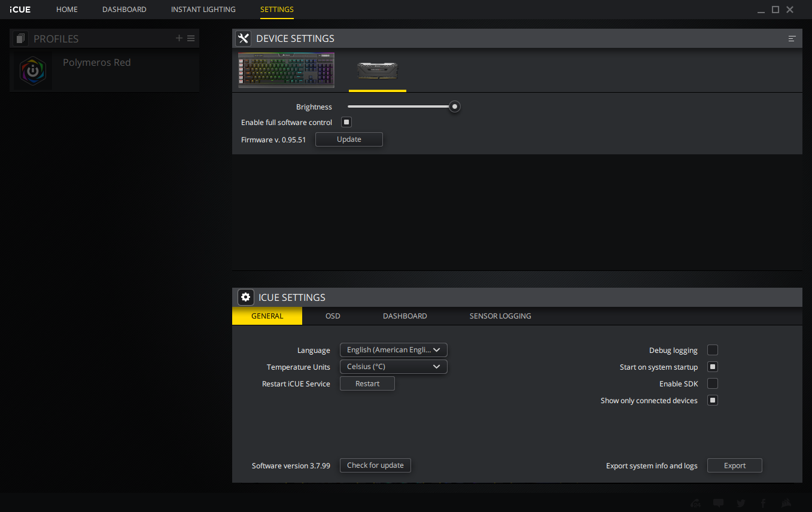Image resolution: width=812 pixels, height=512 pixels.
Task: Add a new profile with the plus icon
Action: 179,38
